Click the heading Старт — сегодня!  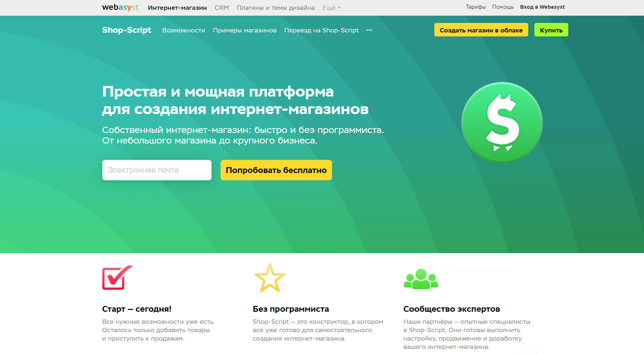coord(137,309)
